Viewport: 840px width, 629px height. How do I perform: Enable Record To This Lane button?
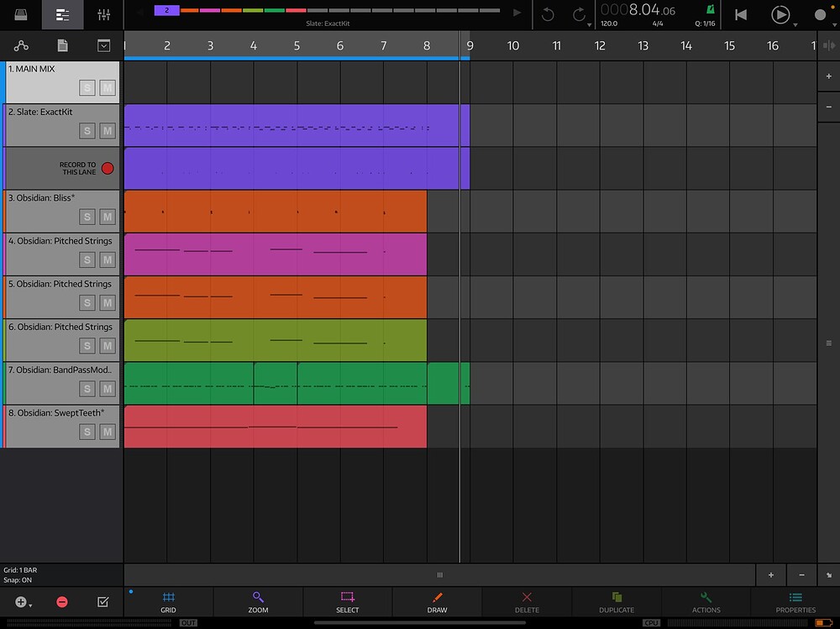pyautogui.click(x=108, y=168)
